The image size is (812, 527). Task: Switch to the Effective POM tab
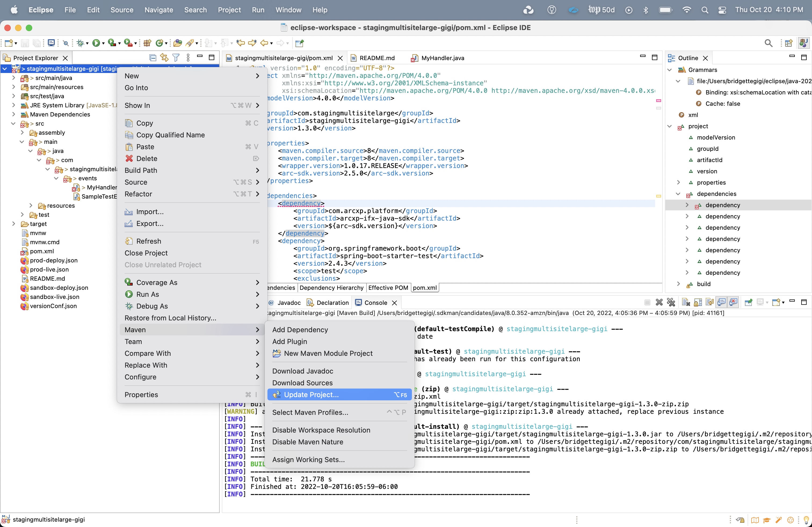click(388, 288)
